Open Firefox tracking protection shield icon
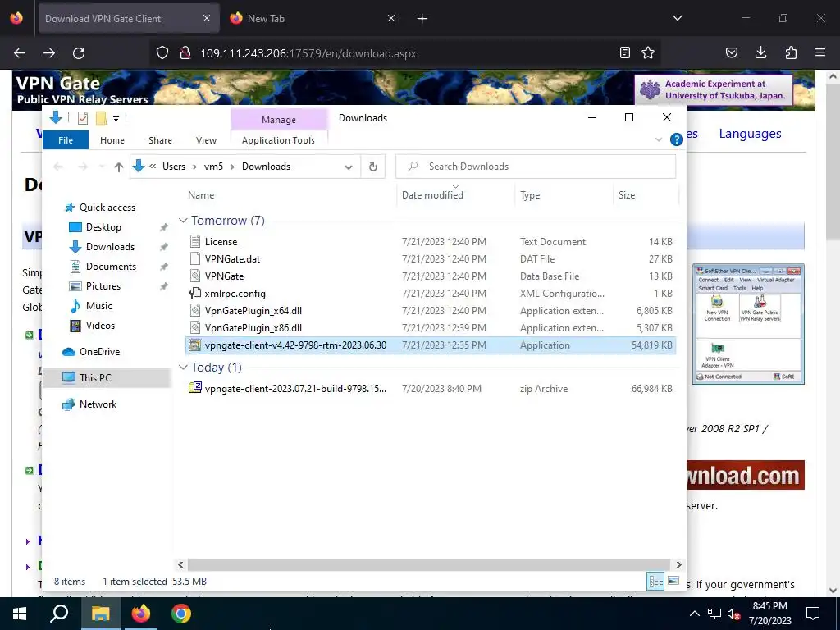The image size is (840, 630). coord(162,53)
